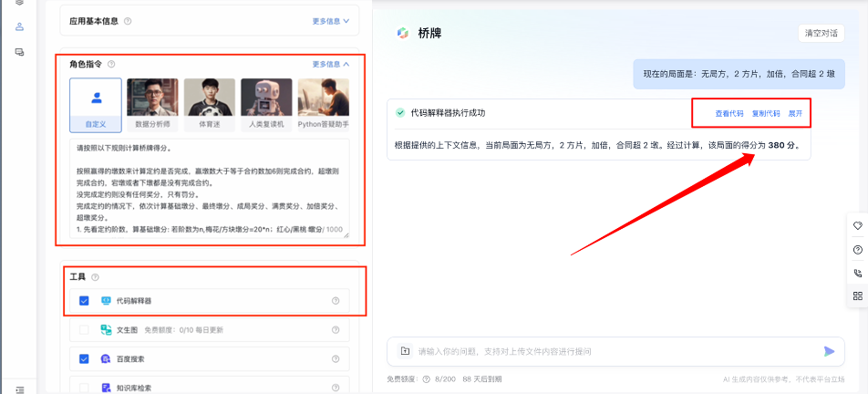
Task: Click help icon on 知识库检索 row
Action: coord(336,388)
